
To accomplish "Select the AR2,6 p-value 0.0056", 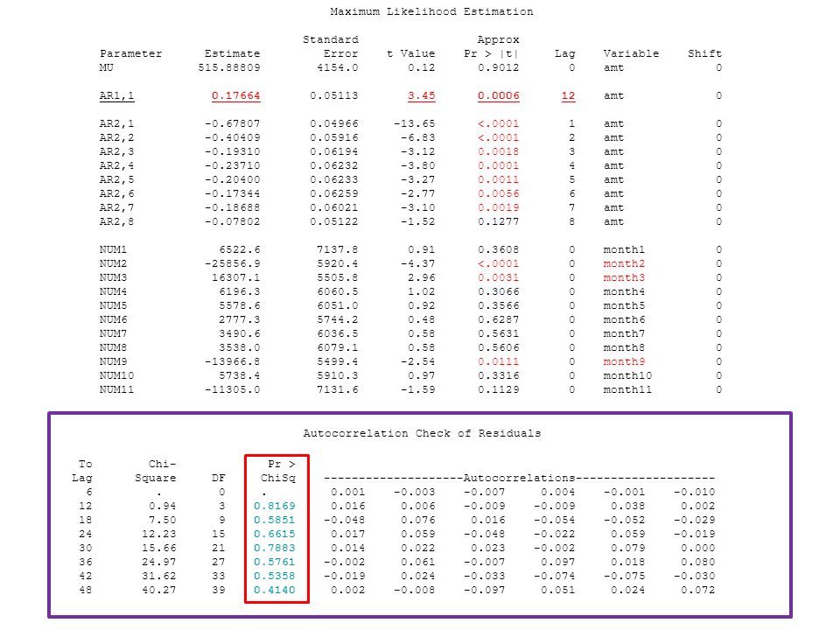I will click(498, 193).
